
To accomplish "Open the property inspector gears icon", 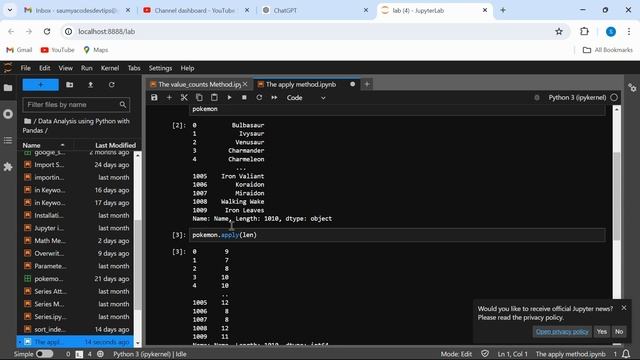I will 632,87.
